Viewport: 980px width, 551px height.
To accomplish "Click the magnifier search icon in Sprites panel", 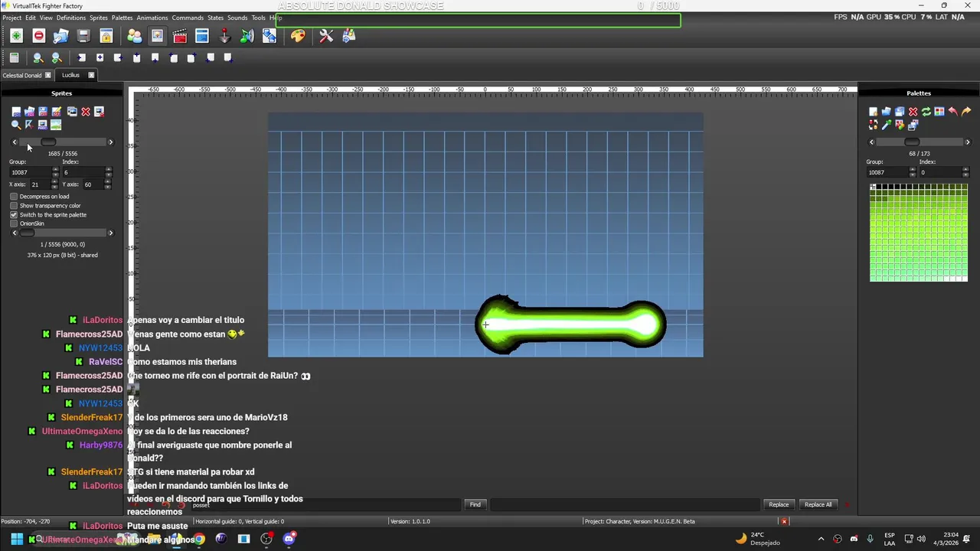I will point(16,125).
